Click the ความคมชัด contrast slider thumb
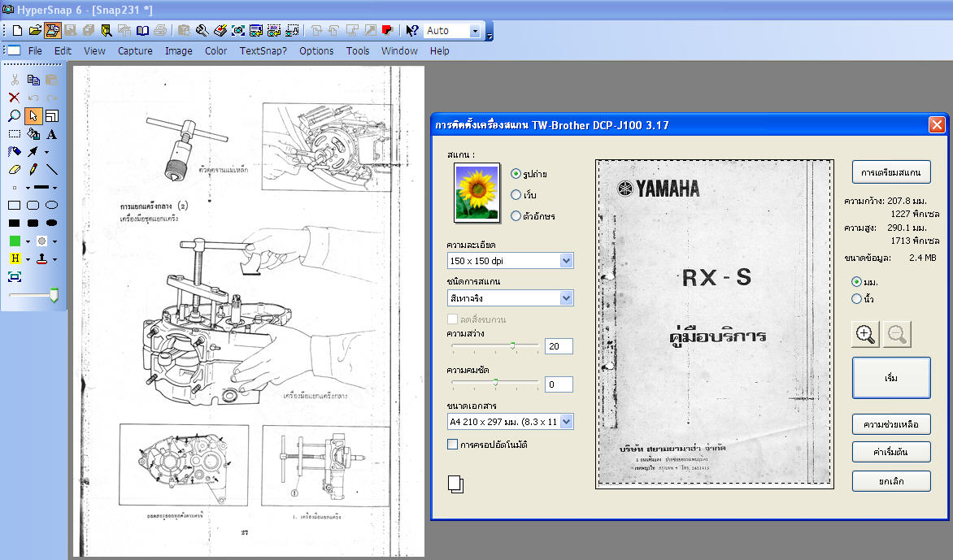 (x=495, y=383)
